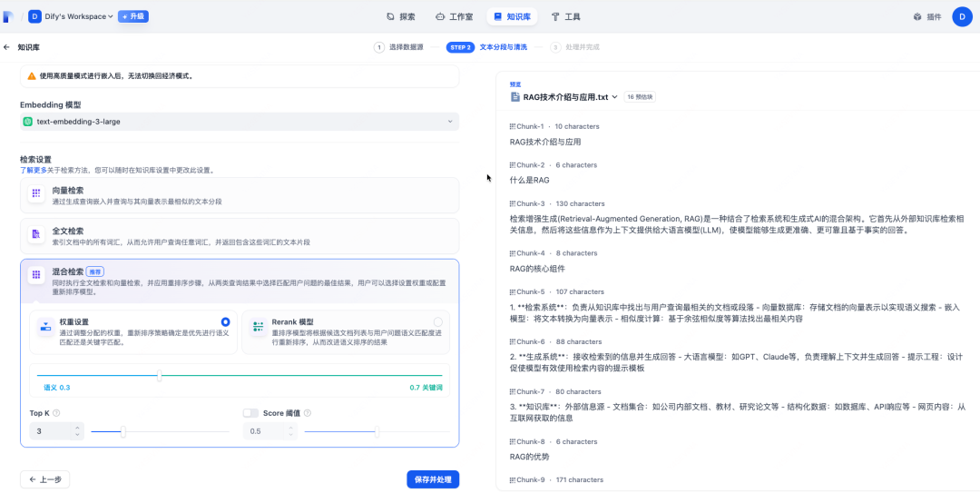Select STEP 2 文本分段与清洗

click(487, 47)
